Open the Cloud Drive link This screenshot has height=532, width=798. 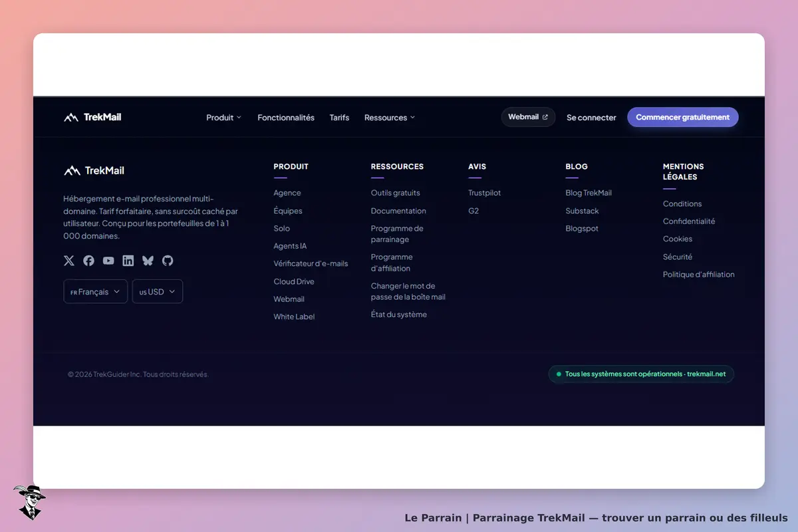[x=294, y=281]
